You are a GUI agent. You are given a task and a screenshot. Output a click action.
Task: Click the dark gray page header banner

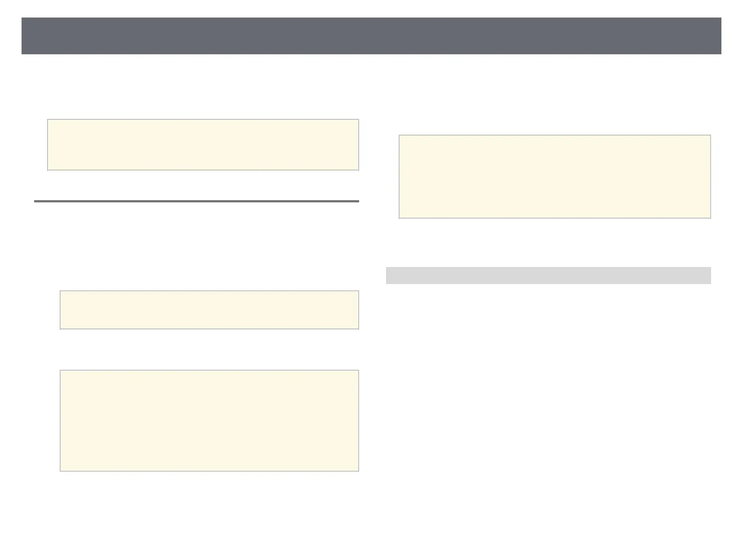[371, 36]
